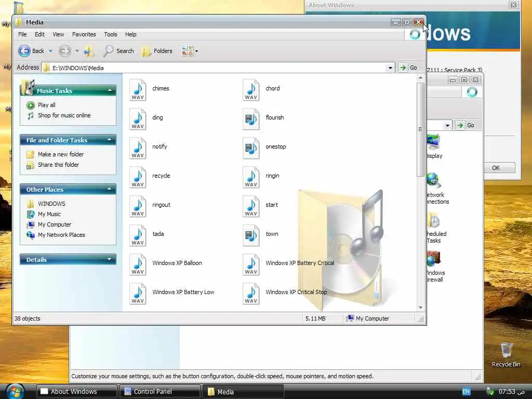Open the Help menu
This screenshot has height=399, width=532.
pyautogui.click(x=130, y=34)
